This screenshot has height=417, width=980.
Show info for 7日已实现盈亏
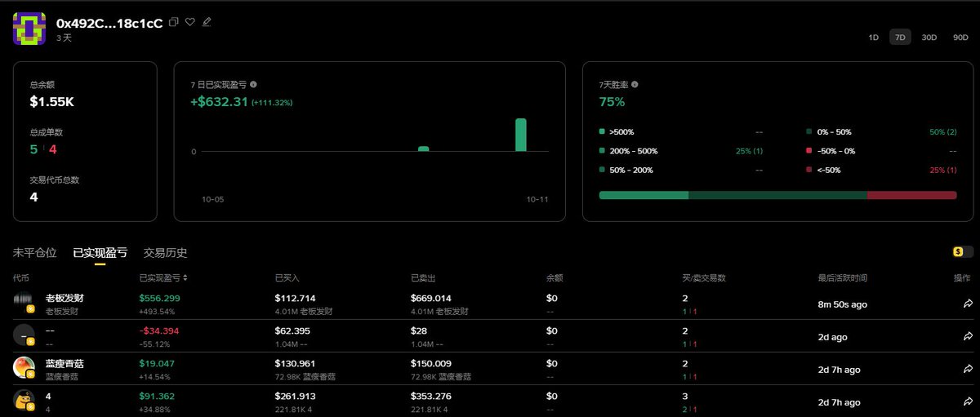pyautogui.click(x=253, y=84)
